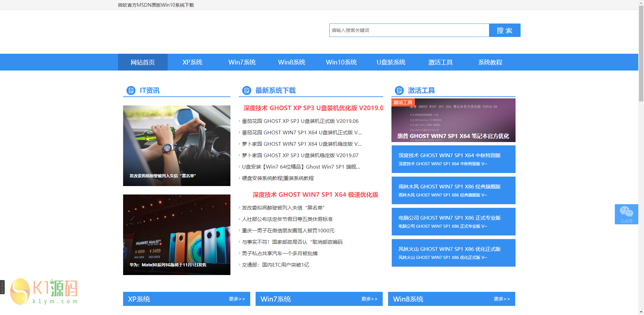
Task: Go to Win10系统 in the navigation bar
Action: pos(341,62)
